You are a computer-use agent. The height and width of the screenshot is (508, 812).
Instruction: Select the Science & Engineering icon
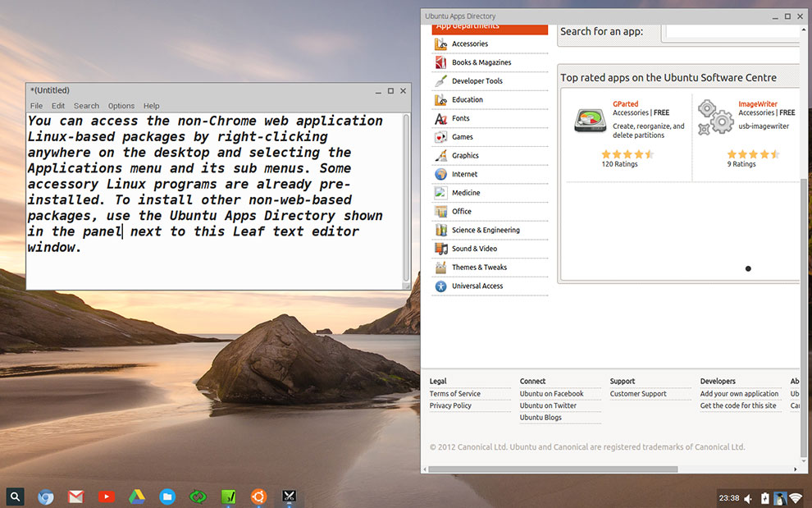point(440,230)
